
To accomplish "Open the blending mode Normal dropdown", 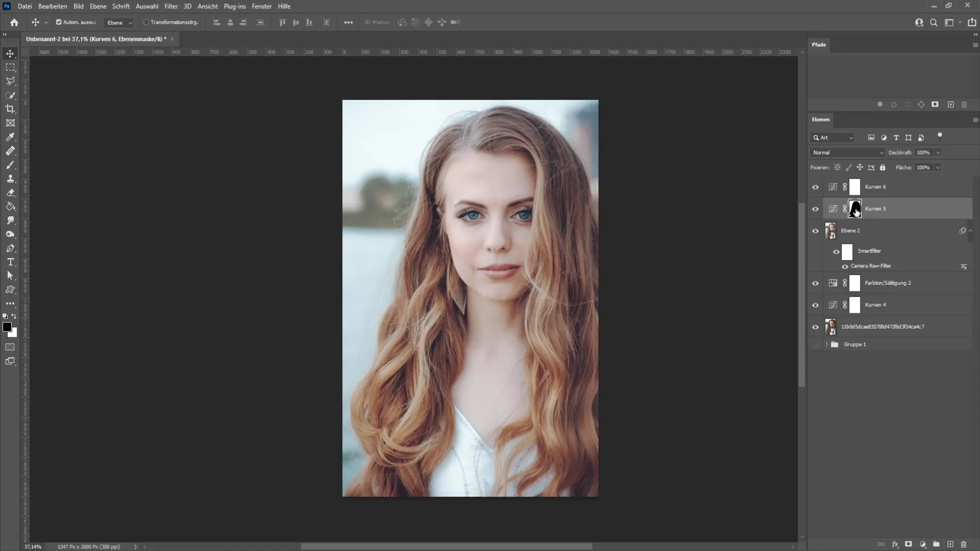I will [x=847, y=152].
